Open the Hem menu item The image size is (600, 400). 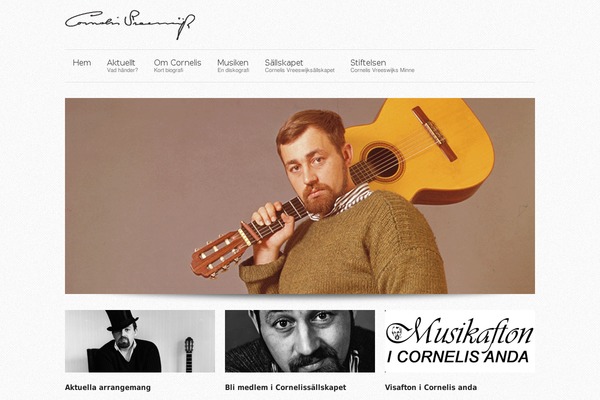point(82,63)
